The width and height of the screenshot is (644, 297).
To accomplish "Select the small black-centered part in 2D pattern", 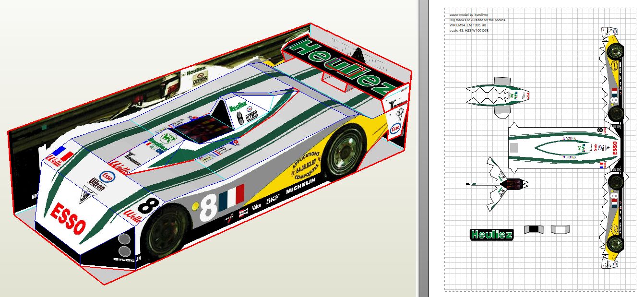I will click(x=533, y=230).
